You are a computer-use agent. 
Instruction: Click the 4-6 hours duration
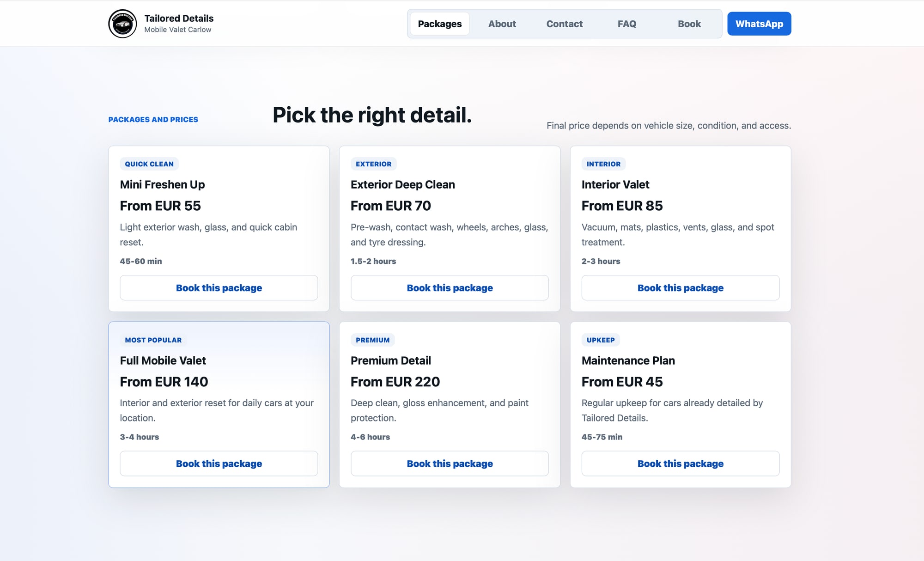point(370,437)
